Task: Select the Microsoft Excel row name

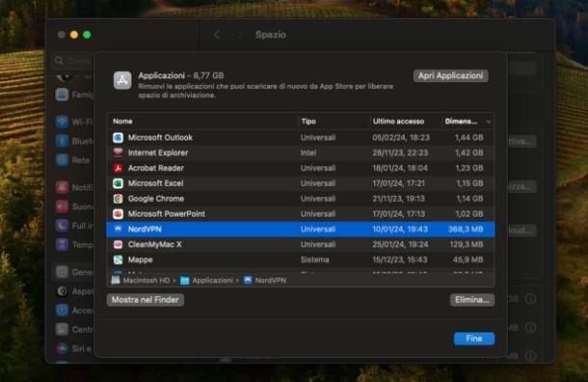Action: point(155,183)
